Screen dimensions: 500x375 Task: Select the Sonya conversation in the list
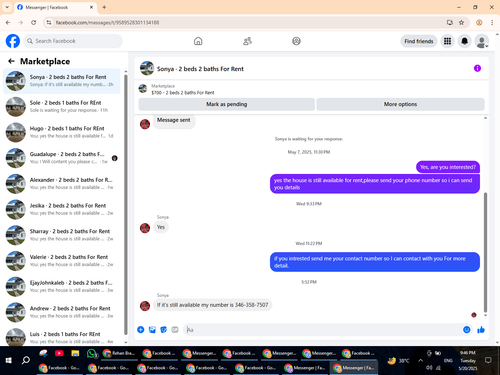(62, 81)
